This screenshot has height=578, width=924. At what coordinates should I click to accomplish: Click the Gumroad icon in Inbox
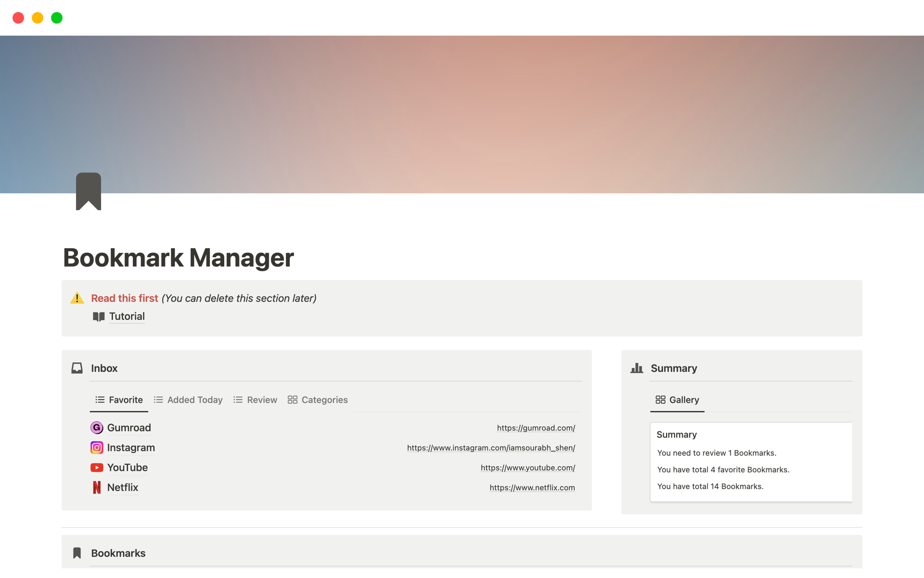tap(97, 428)
